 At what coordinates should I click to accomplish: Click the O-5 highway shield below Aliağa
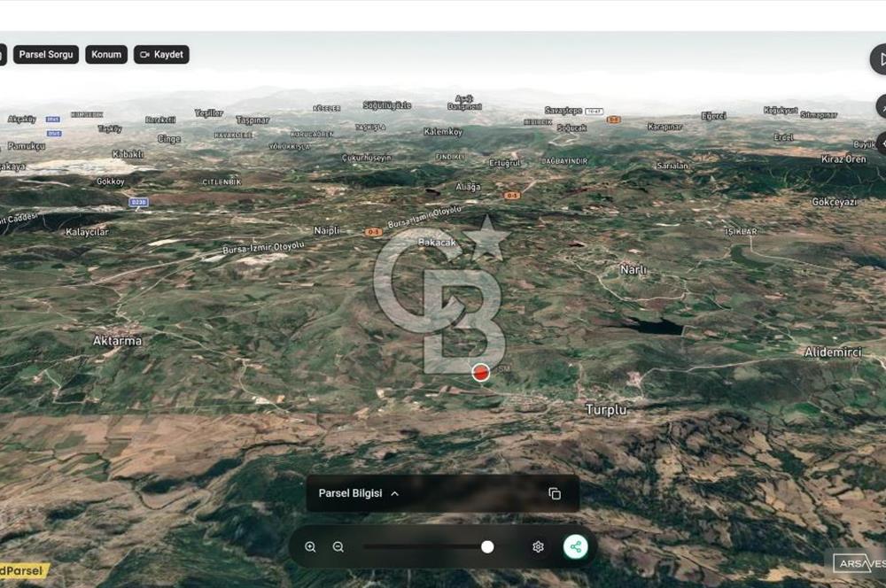pyautogui.click(x=511, y=196)
